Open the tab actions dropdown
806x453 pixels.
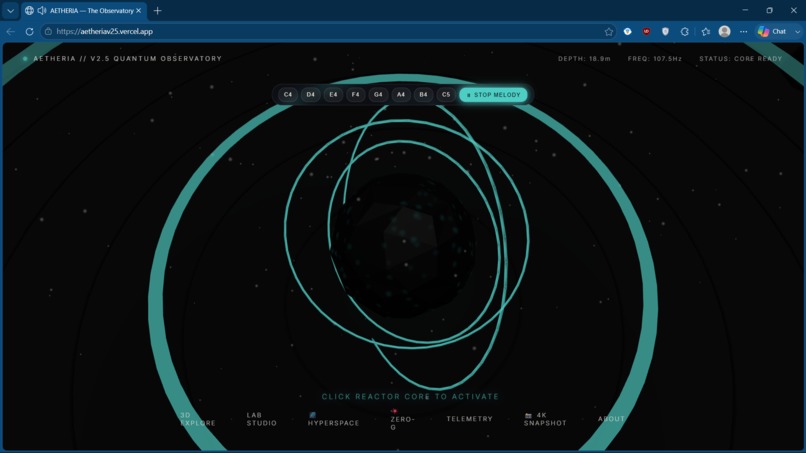tap(10, 10)
